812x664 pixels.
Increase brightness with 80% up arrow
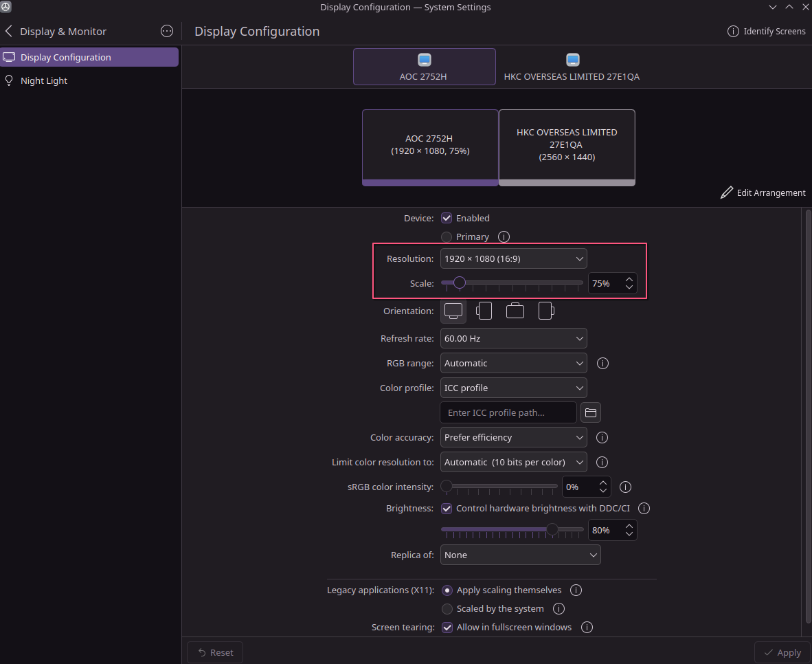click(x=629, y=526)
